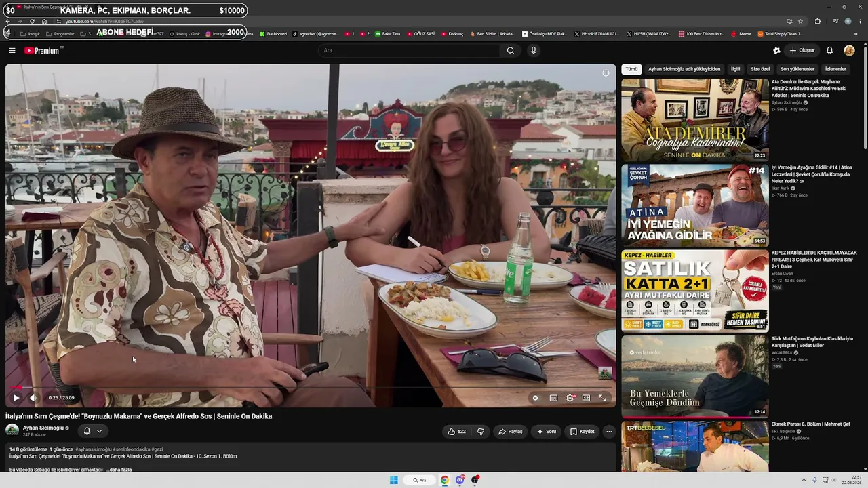Viewport: 868px width, 488px height.
Task: Visit the Ayhan Sicimoğlu channel name link
Action: [x=43, y=428]
